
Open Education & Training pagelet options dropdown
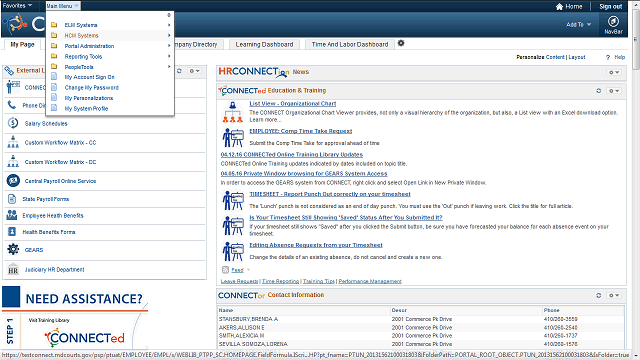pyautogui.click(x=614, y=91)
